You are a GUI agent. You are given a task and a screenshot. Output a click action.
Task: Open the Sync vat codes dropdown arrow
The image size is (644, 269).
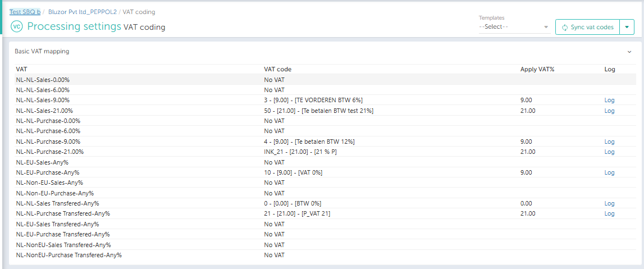(627, 27)
